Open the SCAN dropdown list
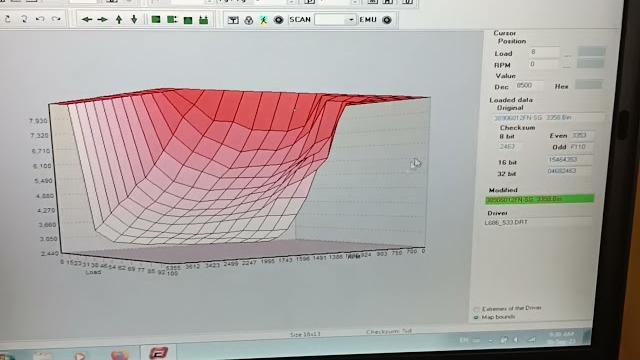Screen dimensions: 640x360 click(351, 20)
